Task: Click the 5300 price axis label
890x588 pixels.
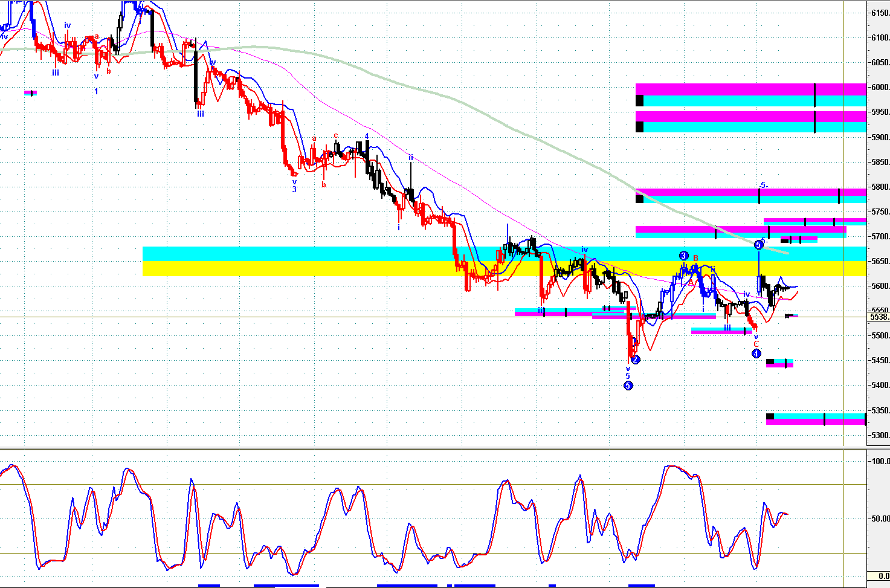Action: pos(880,436)
